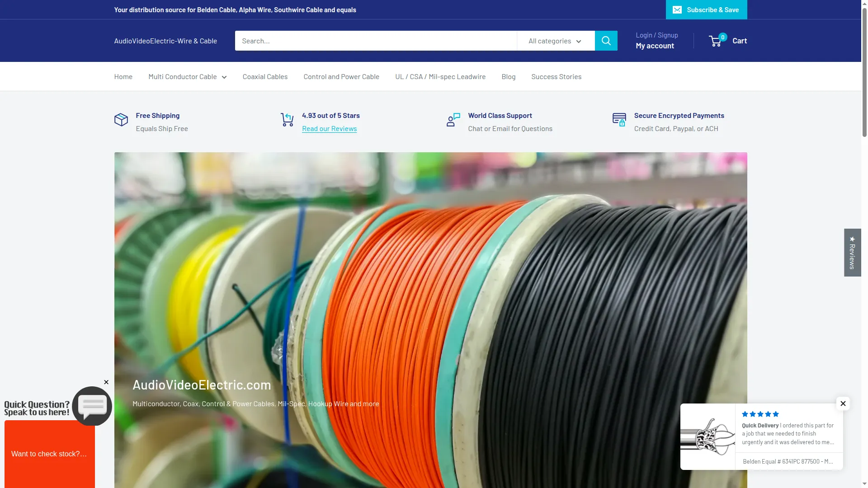Open the Coaxial Cables menu

click(265, 77)
